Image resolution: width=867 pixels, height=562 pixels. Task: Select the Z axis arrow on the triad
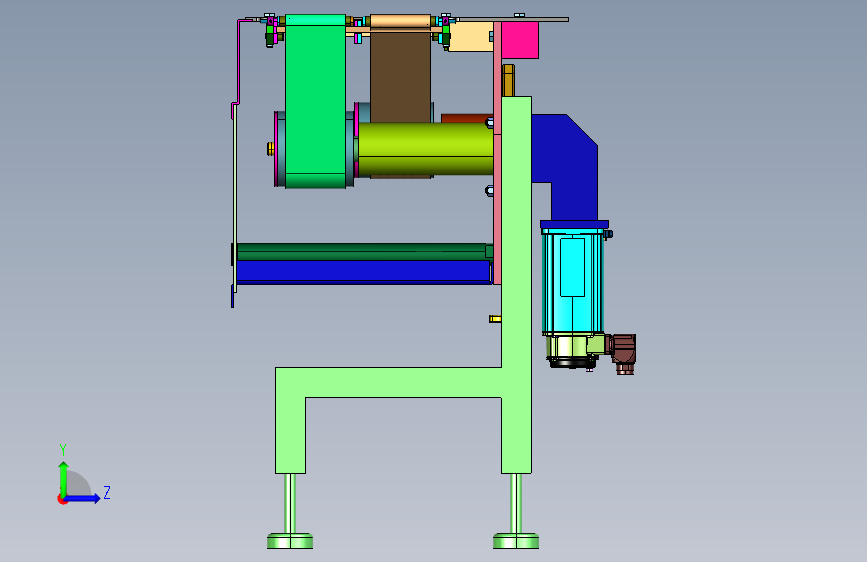(84, 498)
